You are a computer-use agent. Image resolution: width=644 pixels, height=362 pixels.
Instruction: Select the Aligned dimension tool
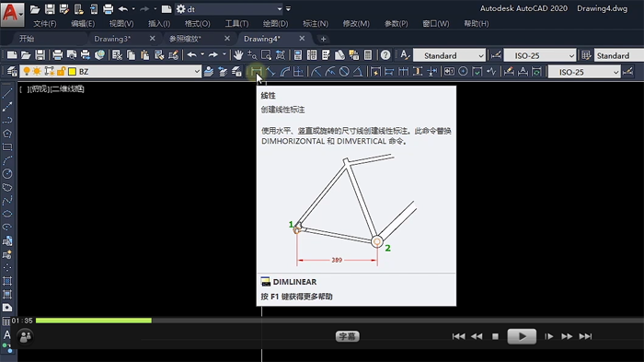[270, 72]
